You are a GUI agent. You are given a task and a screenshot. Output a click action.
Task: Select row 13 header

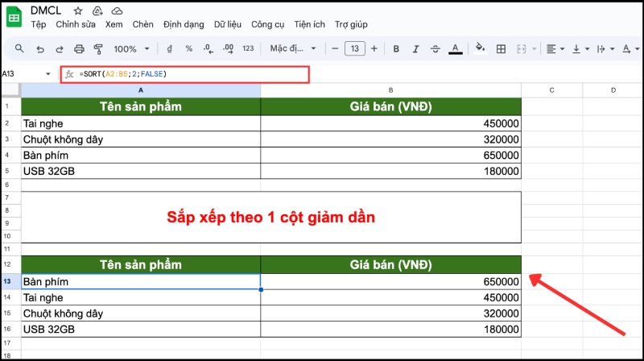[10, 282]
